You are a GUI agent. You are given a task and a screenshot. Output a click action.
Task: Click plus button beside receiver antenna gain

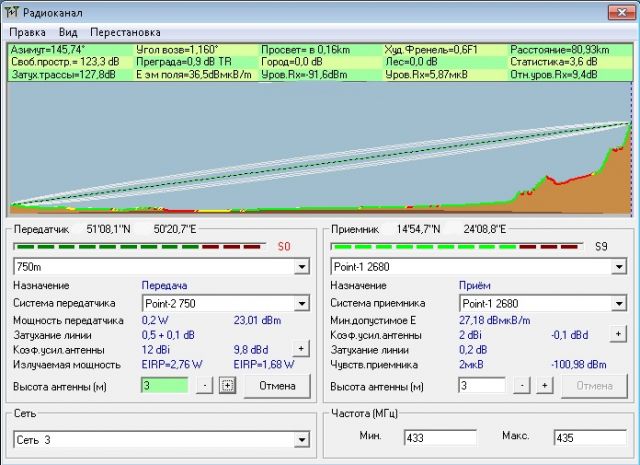click(x=618, y=334)
